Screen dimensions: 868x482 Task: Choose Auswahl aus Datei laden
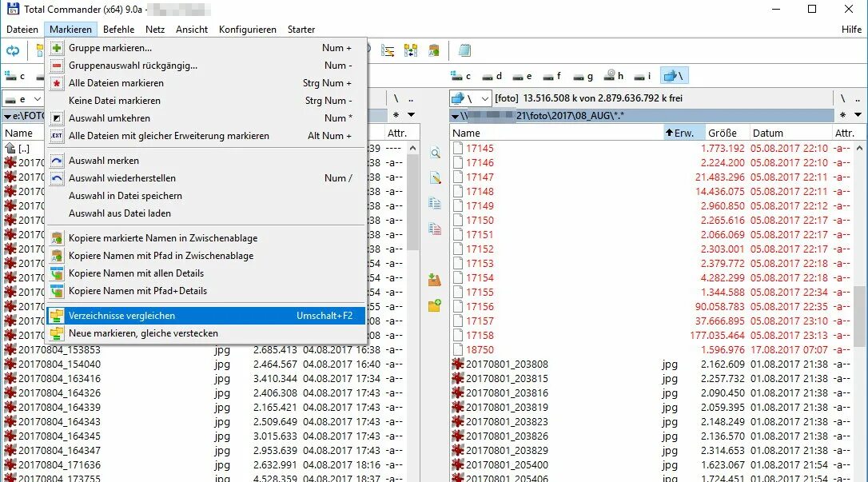(x=206, y=213)
